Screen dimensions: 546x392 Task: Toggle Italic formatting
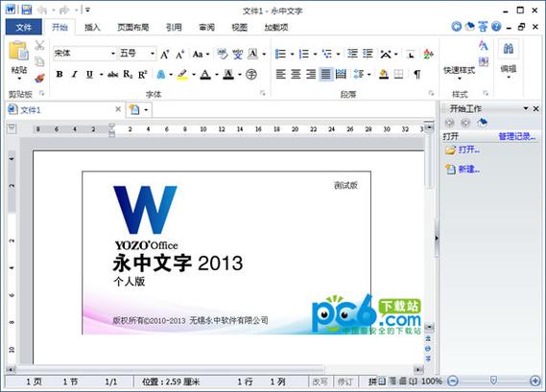(74, 74)
